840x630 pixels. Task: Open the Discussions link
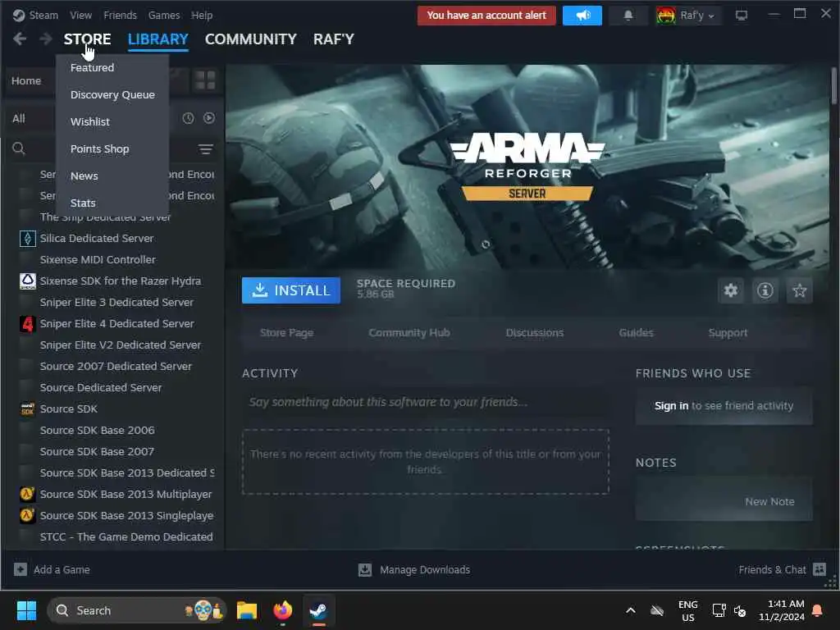click(535, 333)
